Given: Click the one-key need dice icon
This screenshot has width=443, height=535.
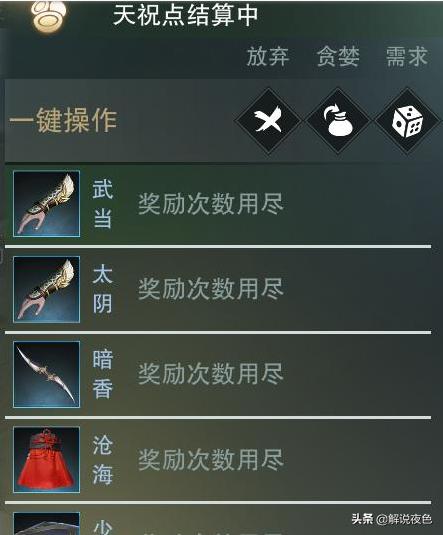Looking at the screenshot, I should (407, 120).
